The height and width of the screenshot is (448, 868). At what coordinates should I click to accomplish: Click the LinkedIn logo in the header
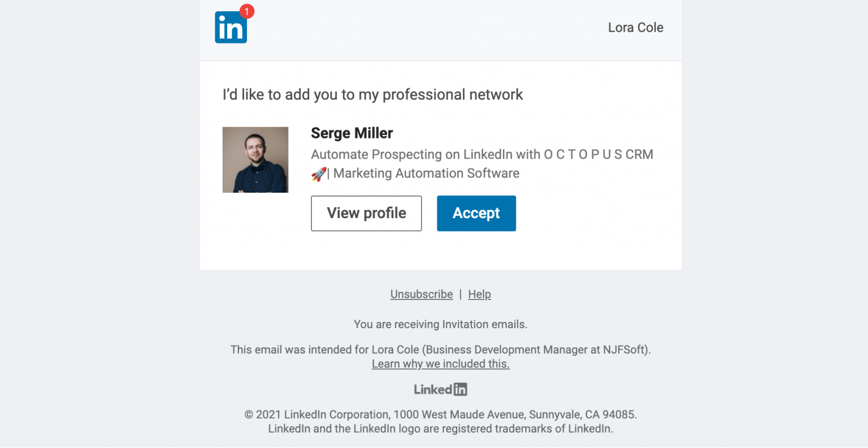point(230,28)
